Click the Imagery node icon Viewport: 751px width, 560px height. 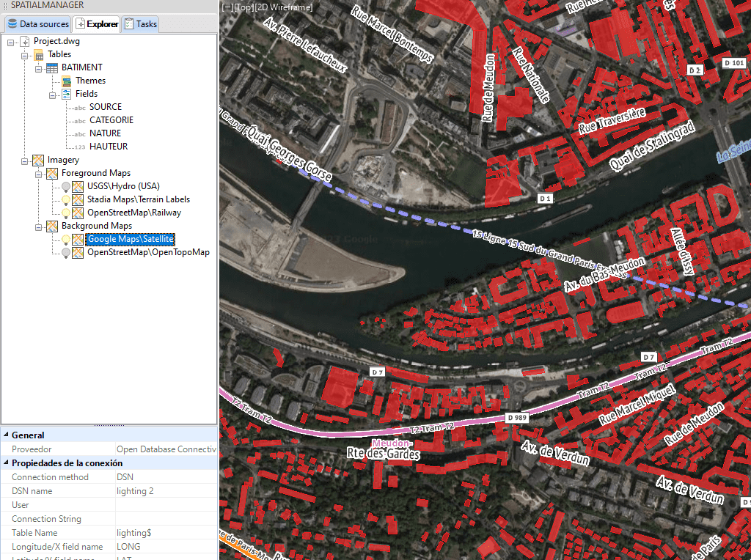[x=38, y=161]
